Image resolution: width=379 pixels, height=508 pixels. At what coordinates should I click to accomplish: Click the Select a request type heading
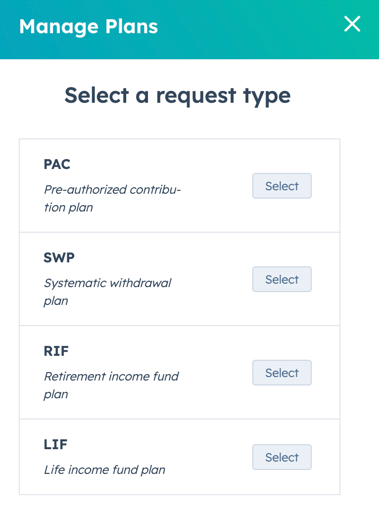177,96
